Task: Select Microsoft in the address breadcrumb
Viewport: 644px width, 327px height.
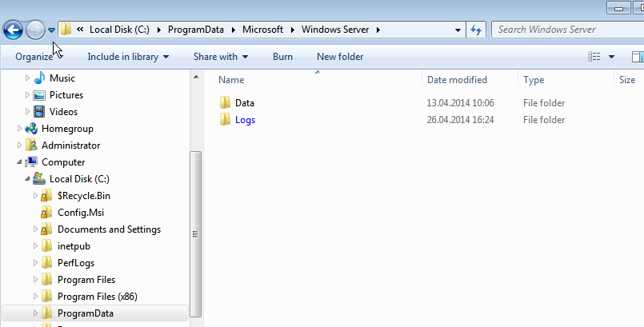Action: (x=263, y=30)
